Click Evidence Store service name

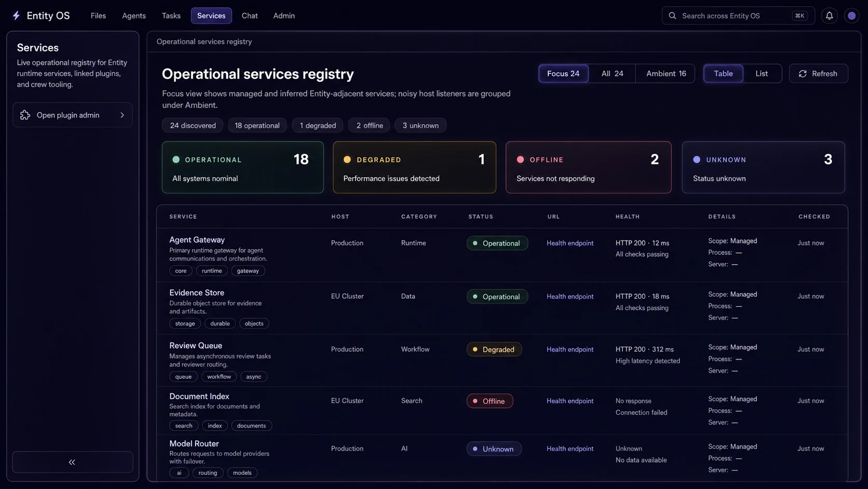point(197,293)
